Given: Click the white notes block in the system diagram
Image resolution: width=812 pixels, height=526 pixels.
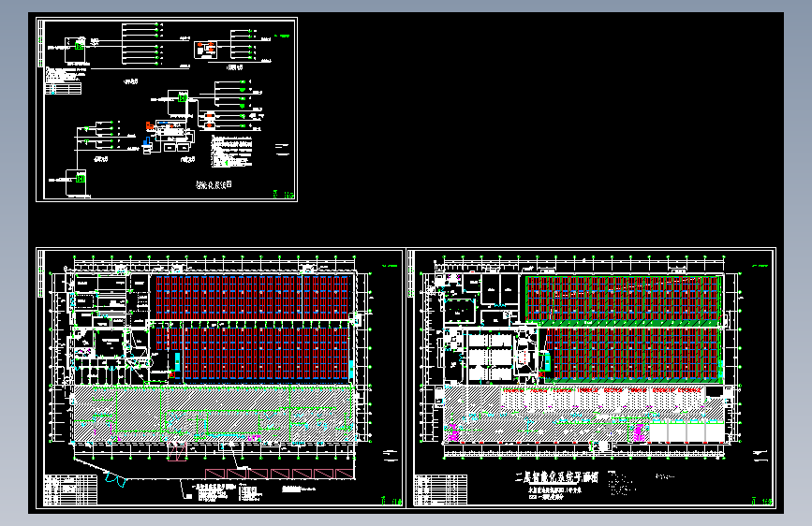Looking at the screenshot, I should point(231,152).
